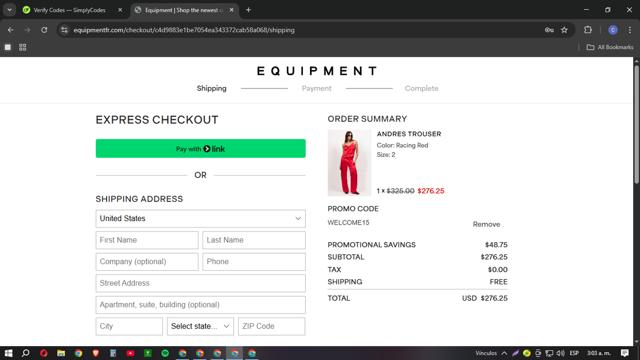The height and width of the screenshot is (360, 640).
Task: Click the Last Name field
Action: [x=254, y=240]
